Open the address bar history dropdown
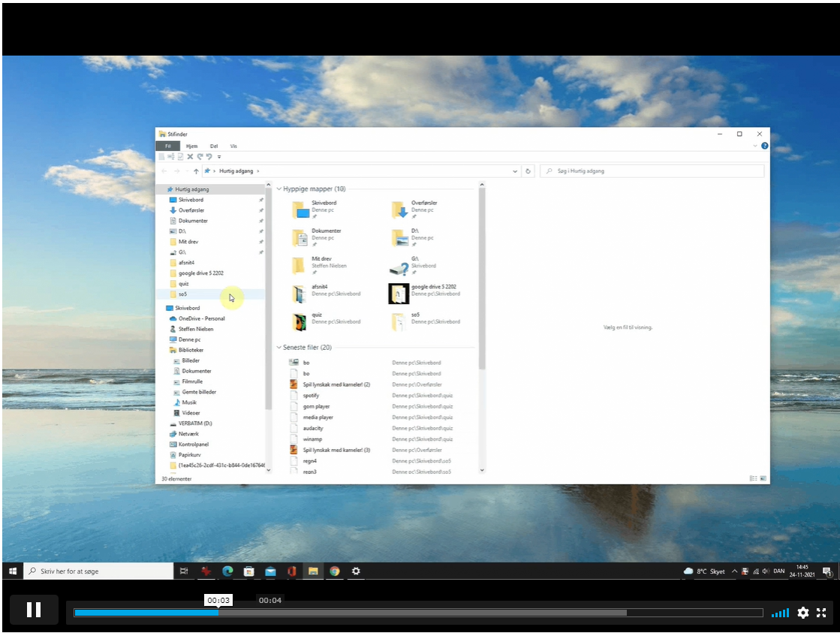The image size is (840, 633). [515, 171]
